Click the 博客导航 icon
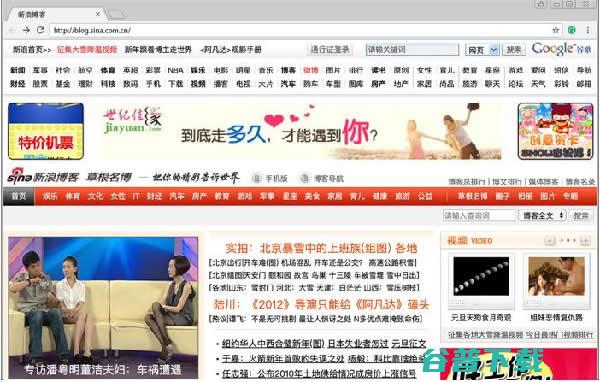This screenshot has width=600, height=382. point(305,178)
